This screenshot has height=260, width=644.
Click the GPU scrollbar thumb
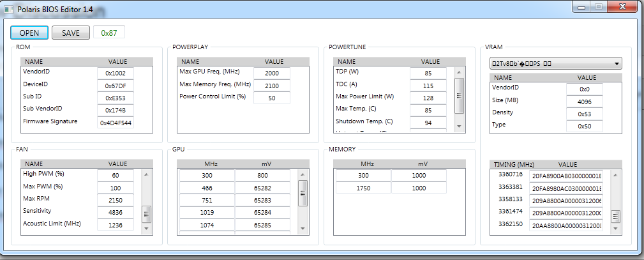[303, 193]
